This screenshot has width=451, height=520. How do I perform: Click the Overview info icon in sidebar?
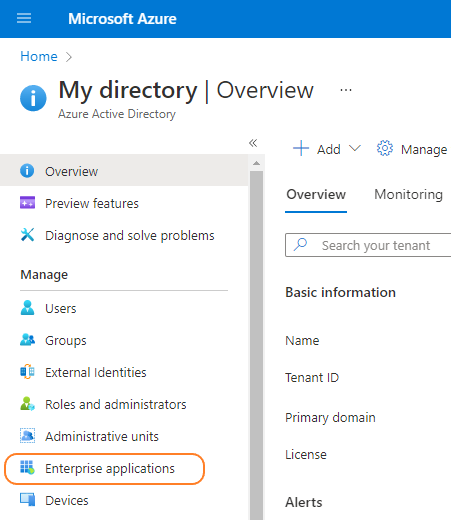click(27, 170)
